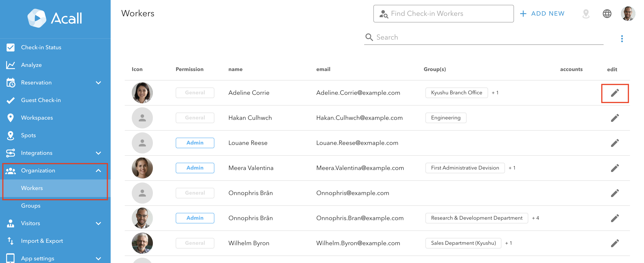The width and height of the screenshot is (644, 263).
Task: Click the edit pencil for Wilhelm Byron
Action: coord(615,243)
